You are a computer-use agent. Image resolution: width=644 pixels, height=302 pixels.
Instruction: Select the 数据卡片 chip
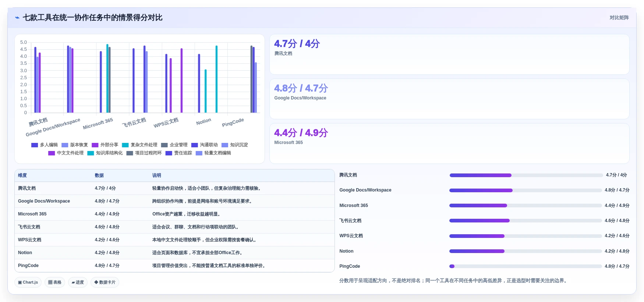(105, 282)
